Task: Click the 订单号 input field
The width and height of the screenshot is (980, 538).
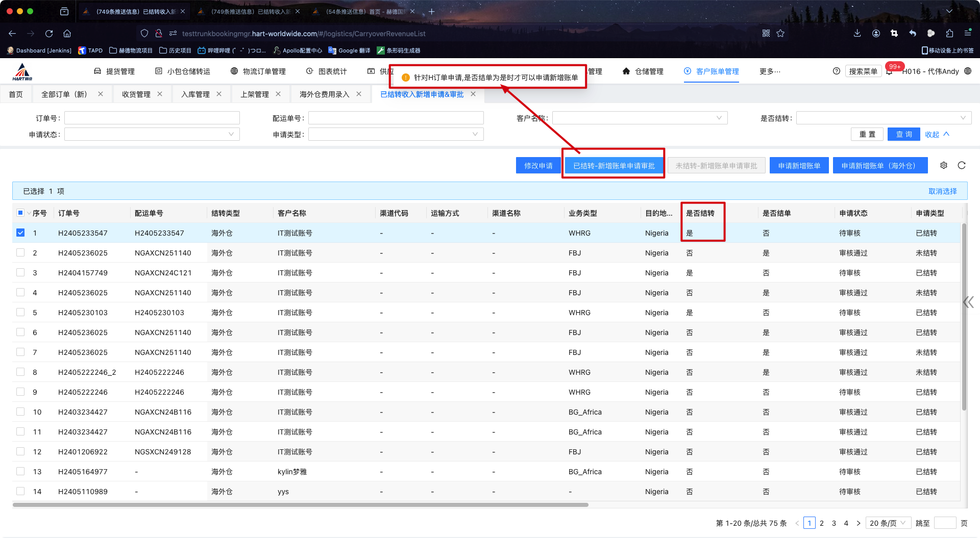Action: coord(152,118)
